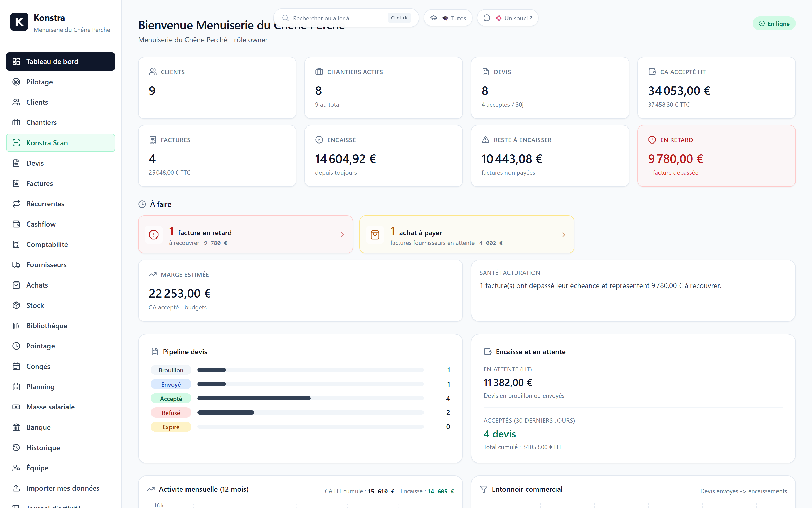The image size is (812, 508).
Task: Click the Clients people icon in sidebar
Action: 16,102
